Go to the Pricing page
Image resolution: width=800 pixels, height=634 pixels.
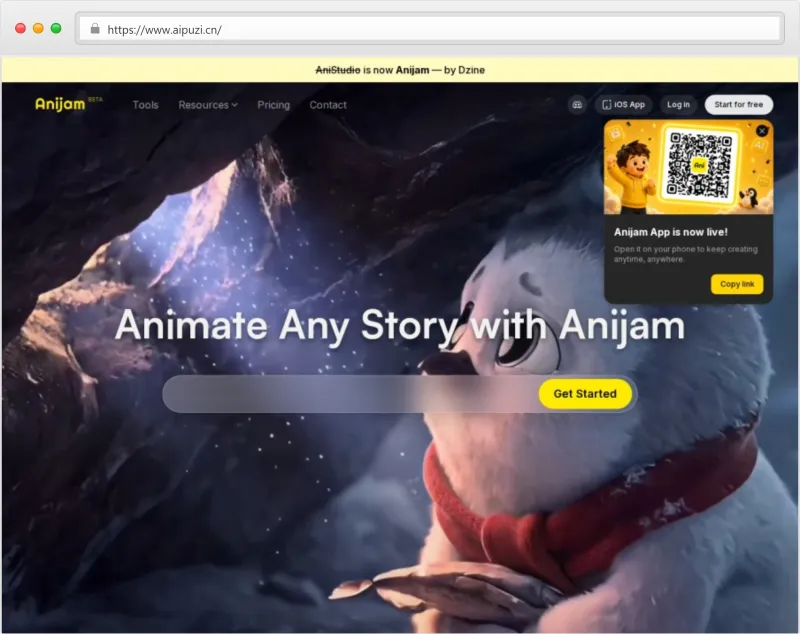coord(273,105)
